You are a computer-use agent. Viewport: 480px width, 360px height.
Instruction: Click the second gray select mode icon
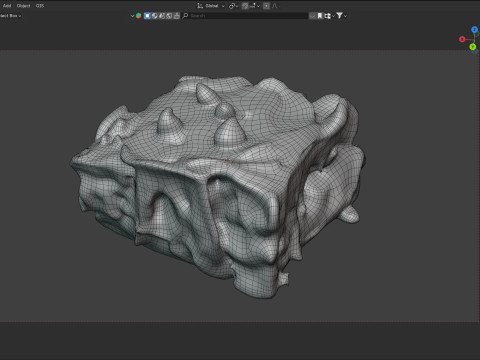pos(155,16)
